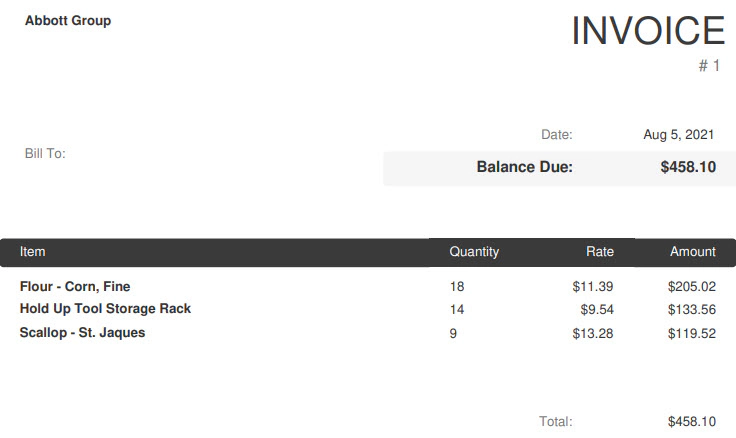The height and width of the screenshot is (438, 736).
Task: Select the Hold Up Tool Storage Rack item
Action: click(x=105, y=309)
